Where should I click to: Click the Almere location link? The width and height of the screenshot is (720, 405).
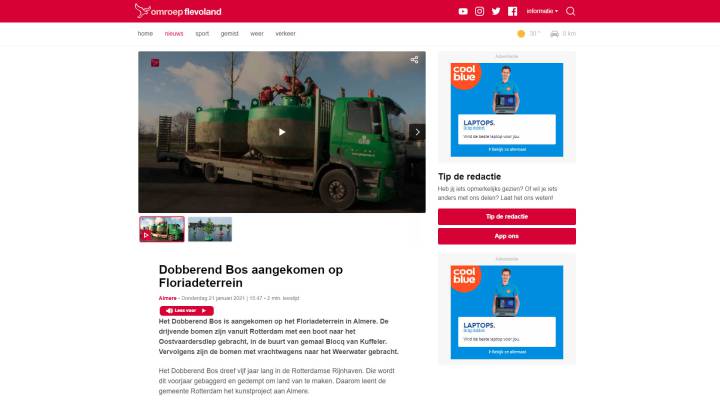click(167, 298)
